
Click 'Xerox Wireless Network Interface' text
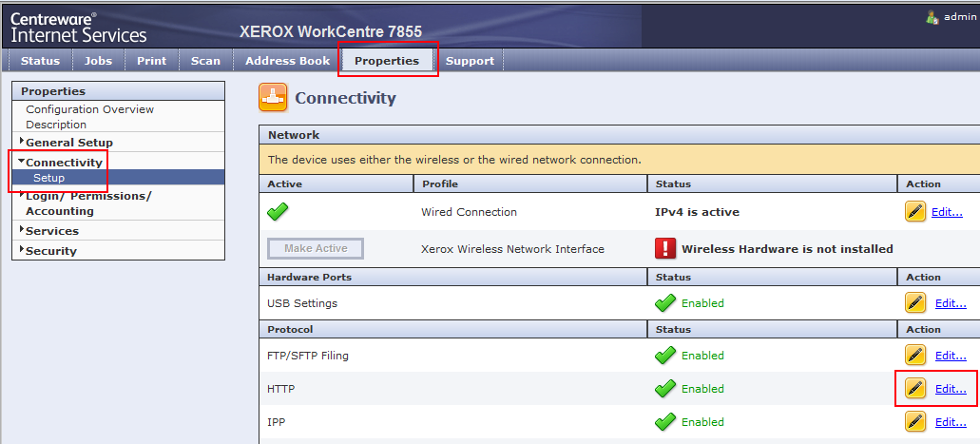pos(513,249)
